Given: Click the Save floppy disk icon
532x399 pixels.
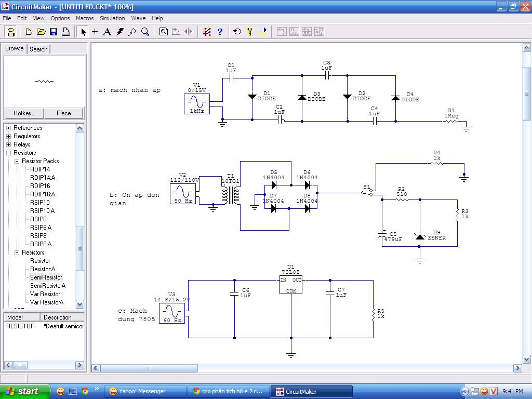Looking at the screenshot, I should point(54,32).
